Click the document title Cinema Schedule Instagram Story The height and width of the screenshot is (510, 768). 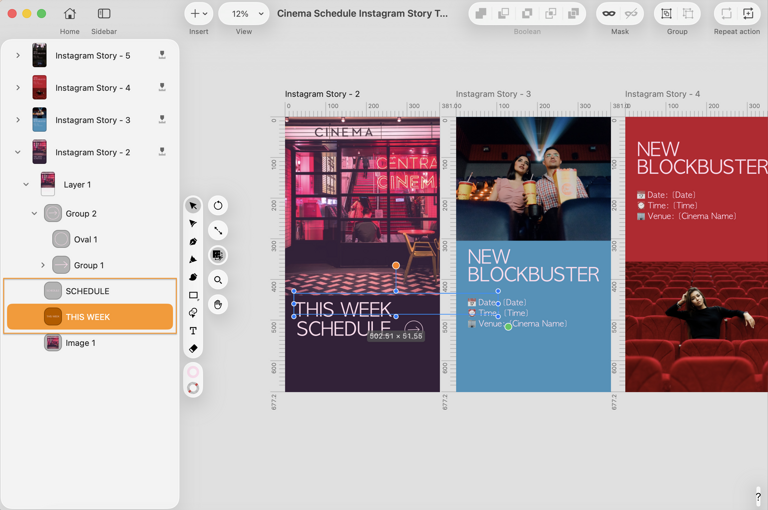point(362,14)
